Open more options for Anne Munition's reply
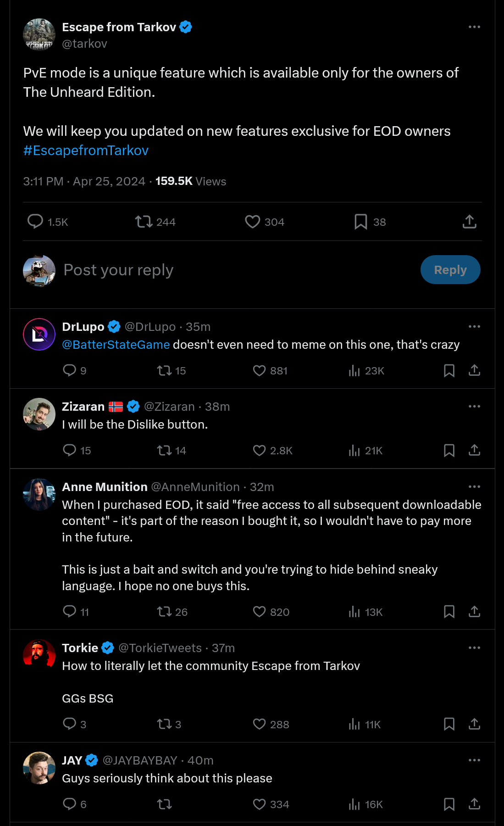Viewport: 504px width, 826px height. pyautogui.click(x=474, y=487)
